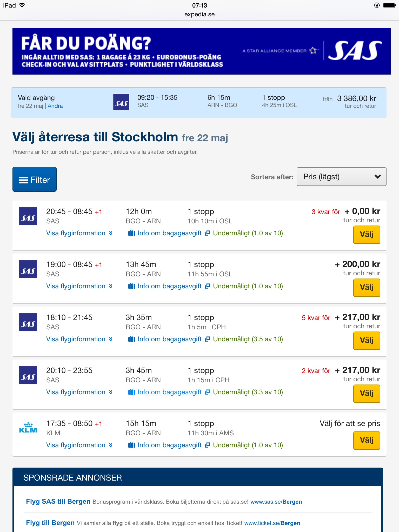Open the Sortera efter Pris (lägst) dropdown
Image resolution: width=399 pixels, height=532 pixels.
pyautogui.click(x=341, y=177)
